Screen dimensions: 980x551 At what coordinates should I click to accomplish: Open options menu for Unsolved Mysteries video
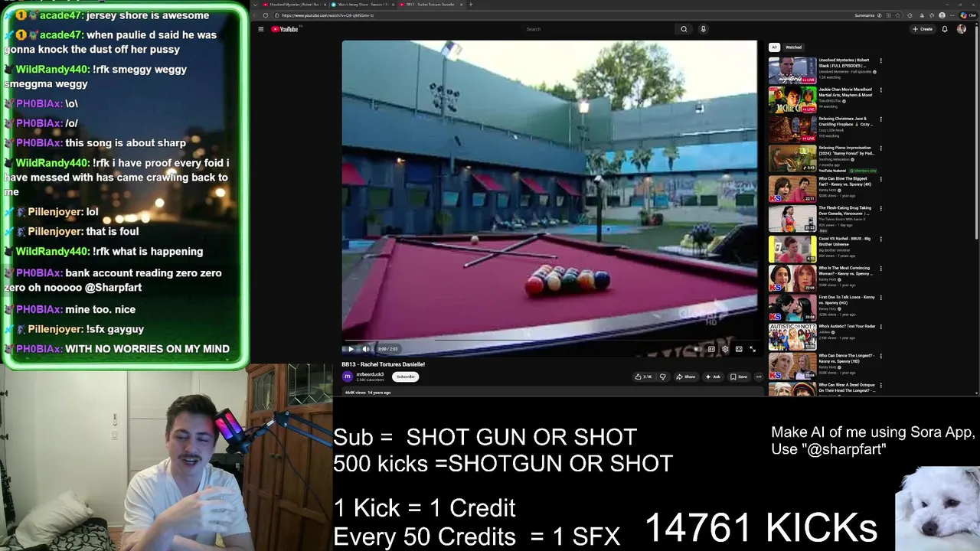tap(880, 60)
